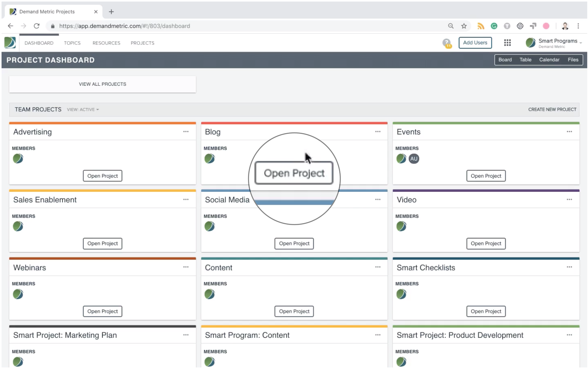
Task: Switch to Files view
Action: [x=573, y=60]
